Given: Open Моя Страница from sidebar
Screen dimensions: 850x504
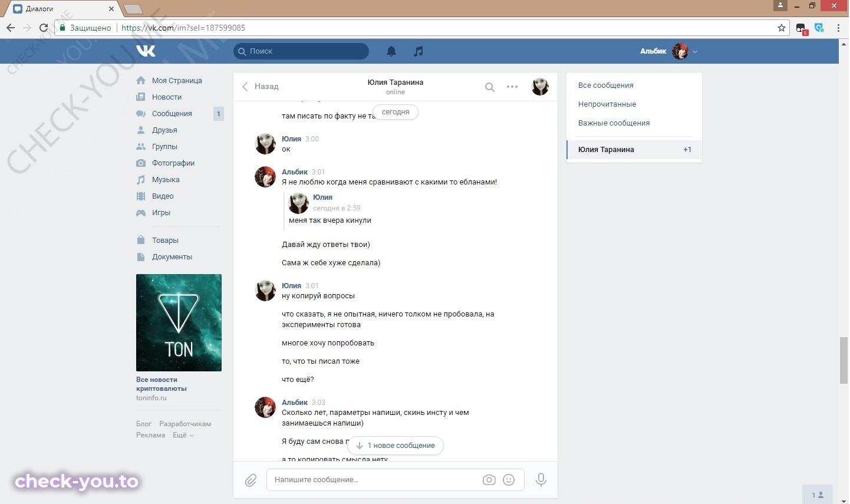Looking at the screenshot, I should pos(177,81).
